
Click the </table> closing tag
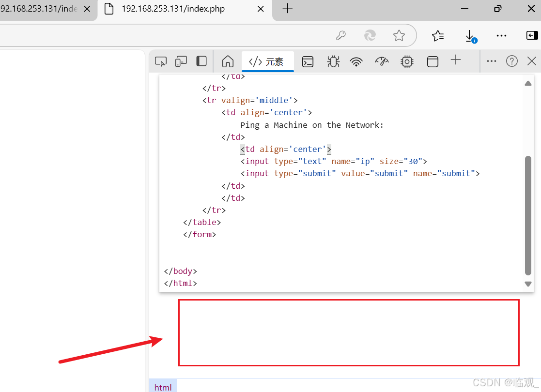(x=202, y=222)
